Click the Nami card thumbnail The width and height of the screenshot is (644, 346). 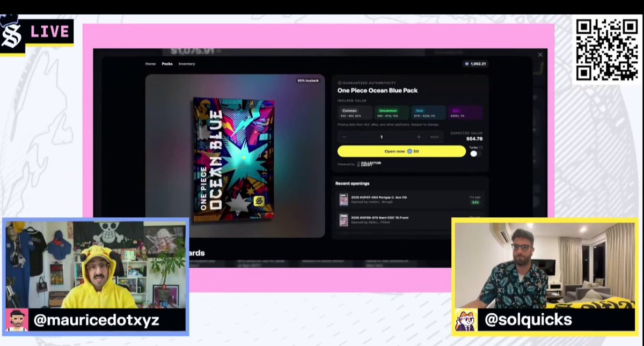(343, 220)
